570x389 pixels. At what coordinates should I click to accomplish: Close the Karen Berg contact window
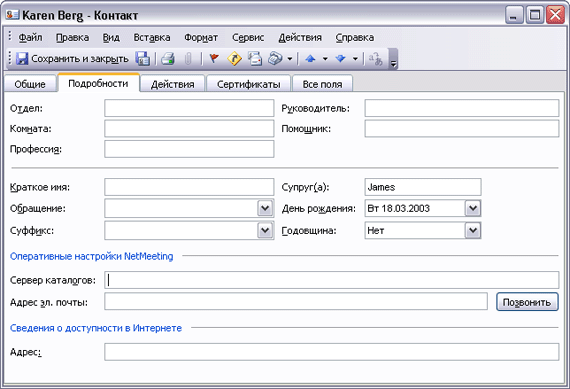coord(555,15)
